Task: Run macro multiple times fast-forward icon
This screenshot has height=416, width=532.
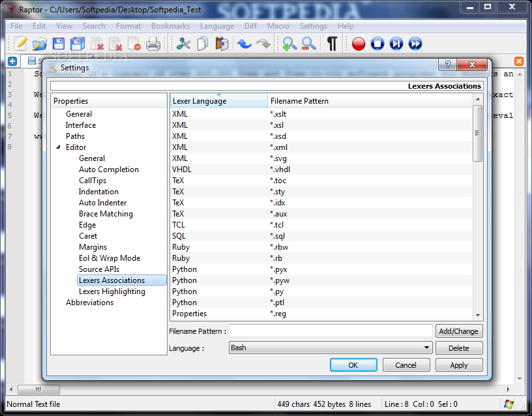Action: click(415, 44)
